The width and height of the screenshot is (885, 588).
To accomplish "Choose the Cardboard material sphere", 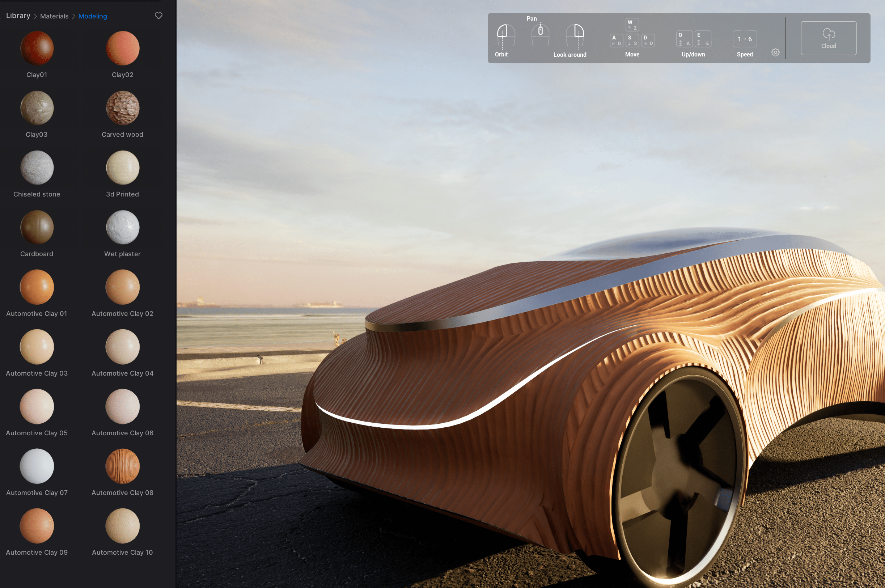I will 37,227.
